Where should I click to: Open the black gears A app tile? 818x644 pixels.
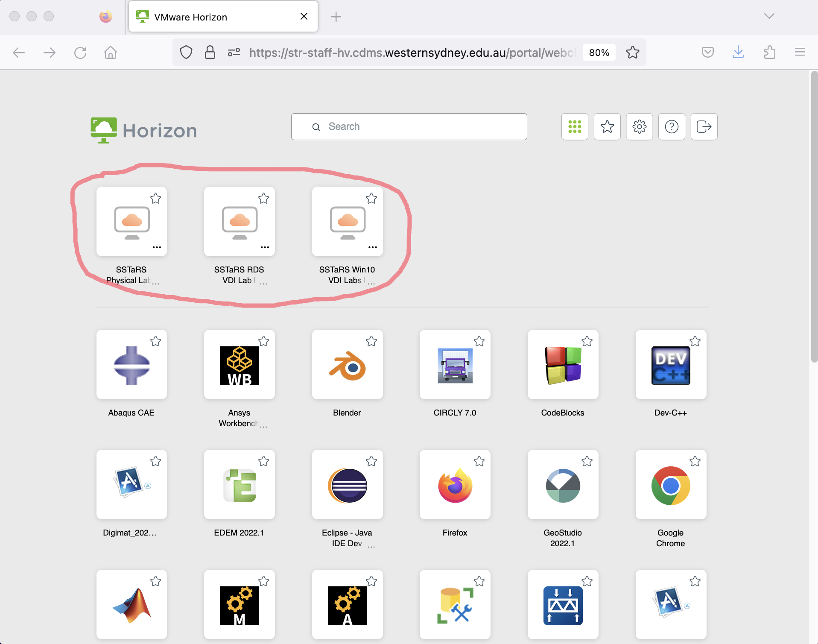point(348,605)
